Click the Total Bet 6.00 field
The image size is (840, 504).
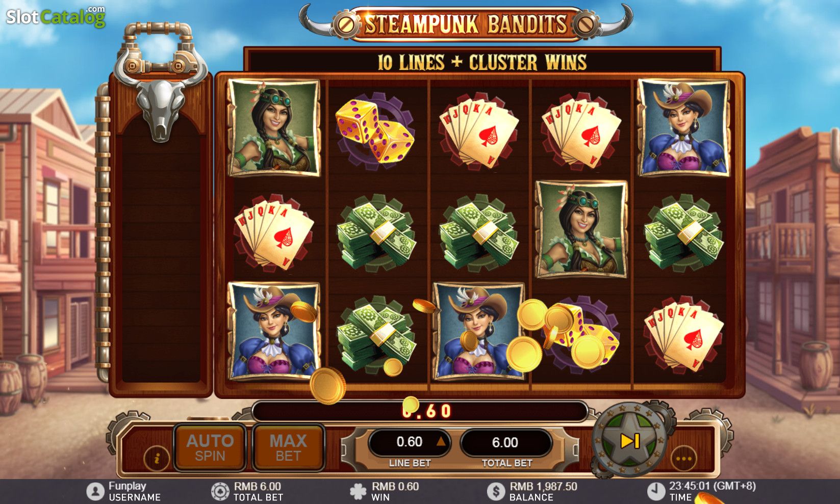pyautogui.click(x=505, y=442)
